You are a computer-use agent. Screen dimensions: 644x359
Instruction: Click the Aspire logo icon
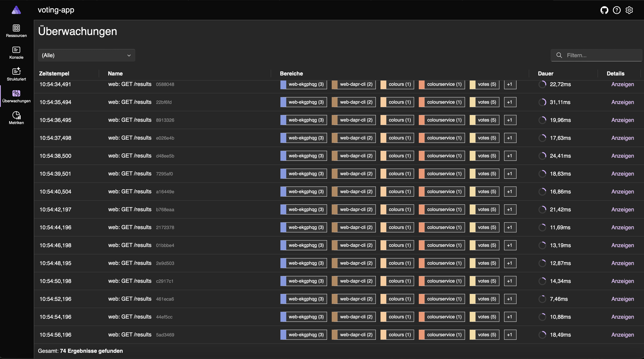(x=16, y=10)
